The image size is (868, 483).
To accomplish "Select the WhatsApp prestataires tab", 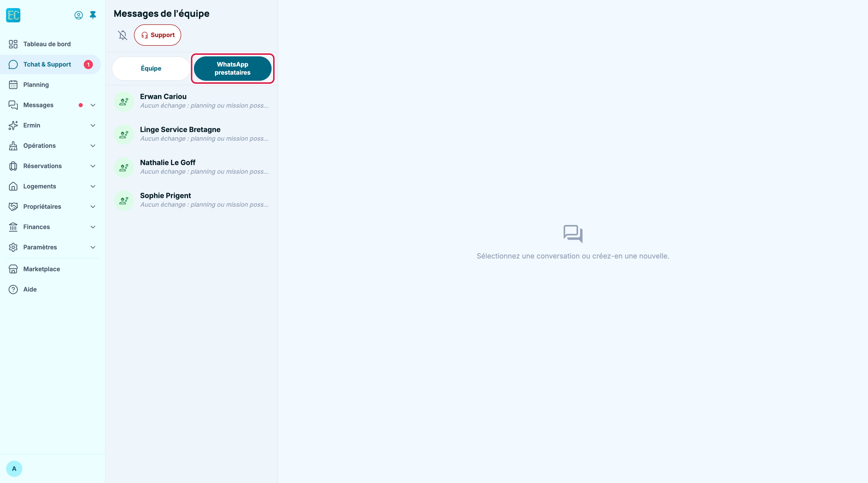I will tap(232, 68).
